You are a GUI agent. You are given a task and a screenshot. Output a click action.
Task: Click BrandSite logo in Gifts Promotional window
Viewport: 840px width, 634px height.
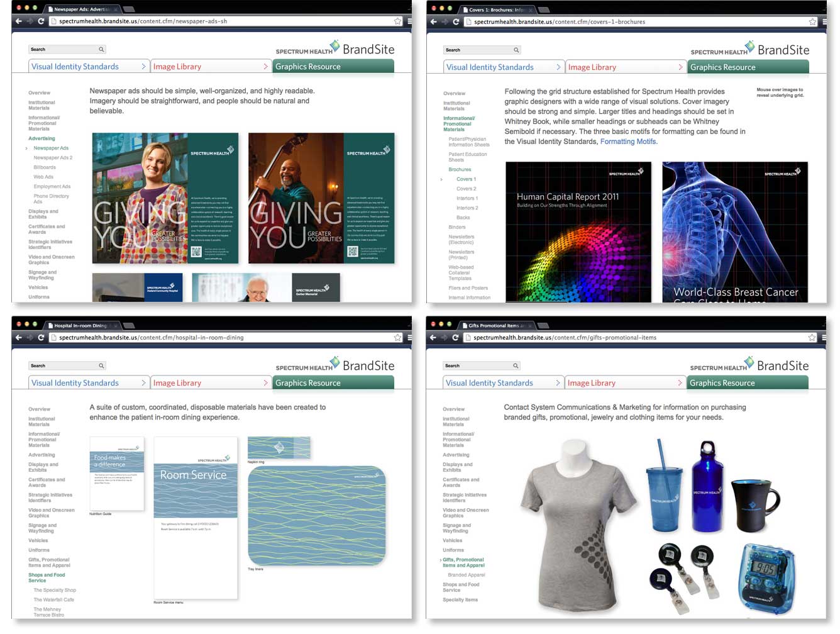[749, 365]
